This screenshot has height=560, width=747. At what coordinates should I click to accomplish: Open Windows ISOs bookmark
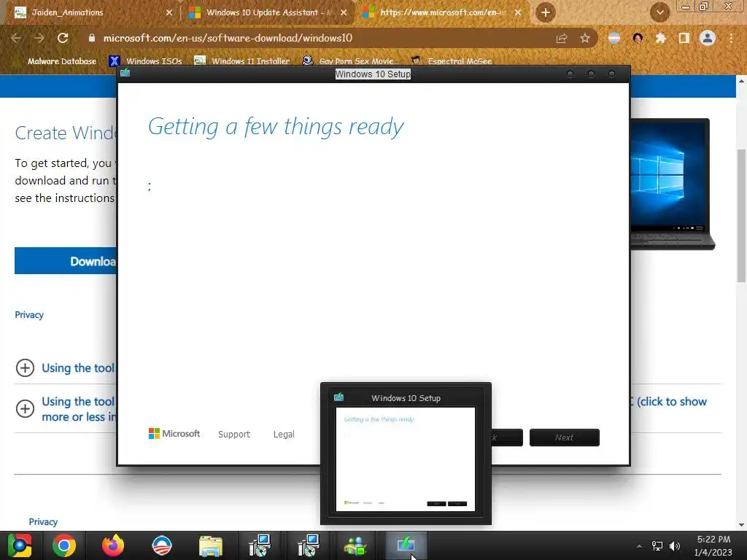point(145,61)
